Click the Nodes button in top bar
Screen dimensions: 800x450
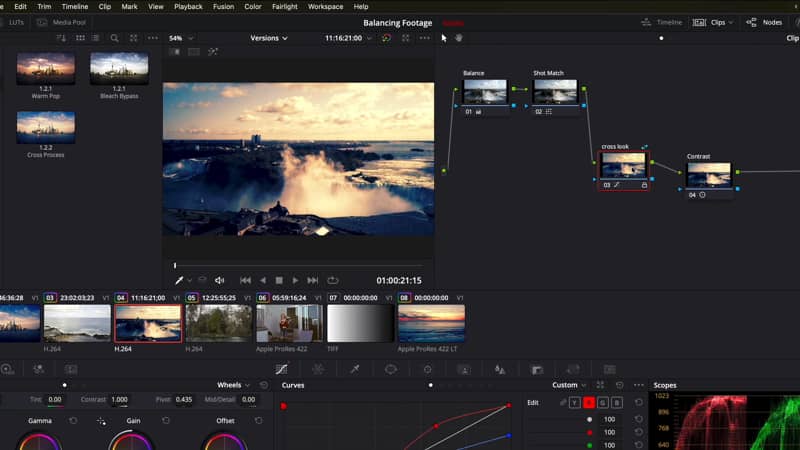click(765, 21)
